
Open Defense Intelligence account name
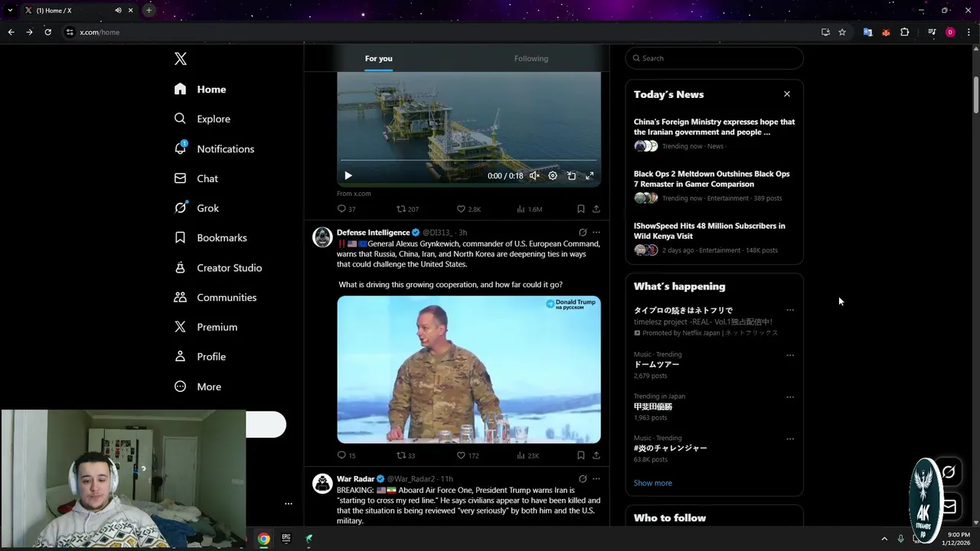pyautogui.click(x=373, y=233)
